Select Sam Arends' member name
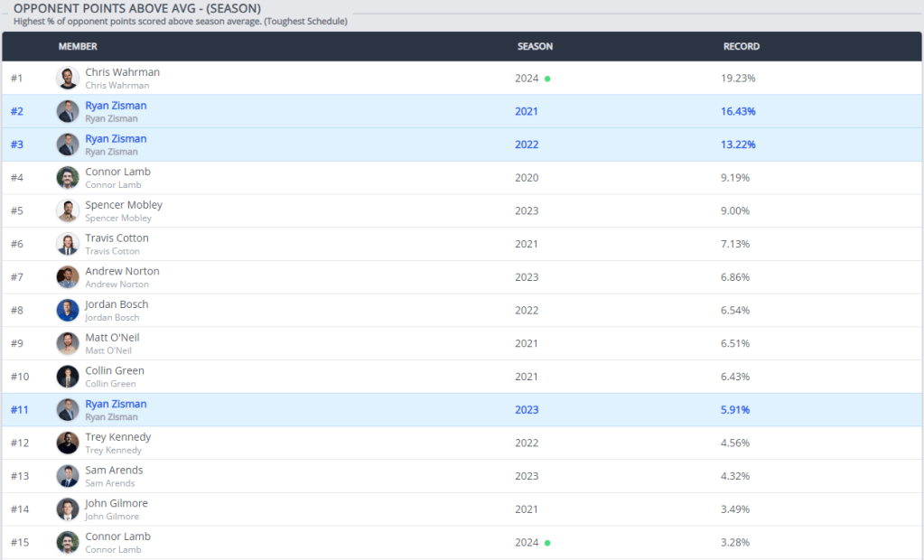 pos(114,470)
